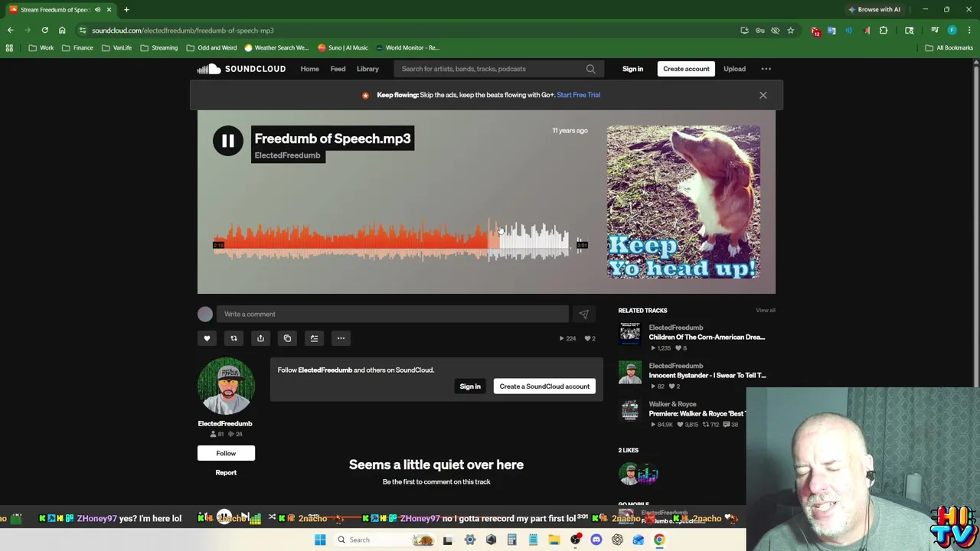The image size is (980, 551).
Task: Open ElectedFreedumb artist link under title
Action: coord(287,155)
